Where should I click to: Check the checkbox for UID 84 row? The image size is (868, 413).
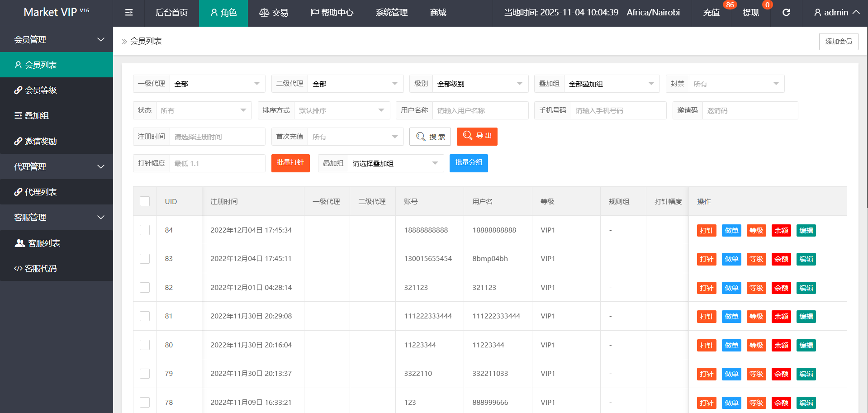pos(145,230)
